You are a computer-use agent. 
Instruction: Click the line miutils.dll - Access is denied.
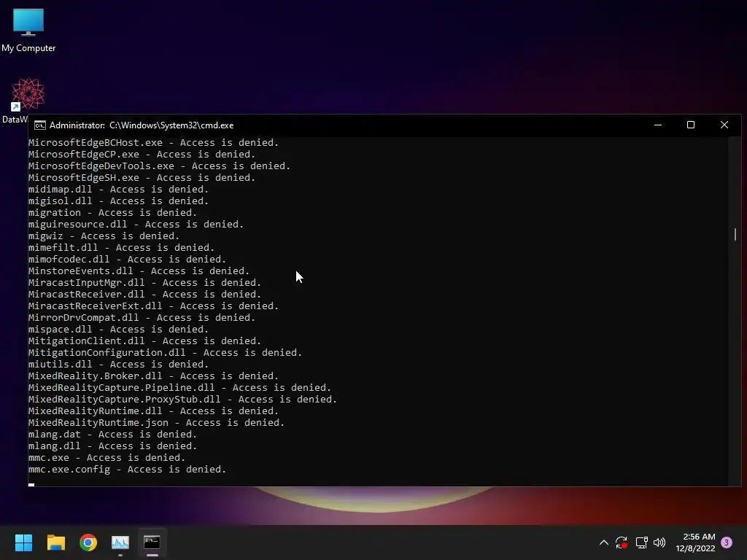coord(119,365)
